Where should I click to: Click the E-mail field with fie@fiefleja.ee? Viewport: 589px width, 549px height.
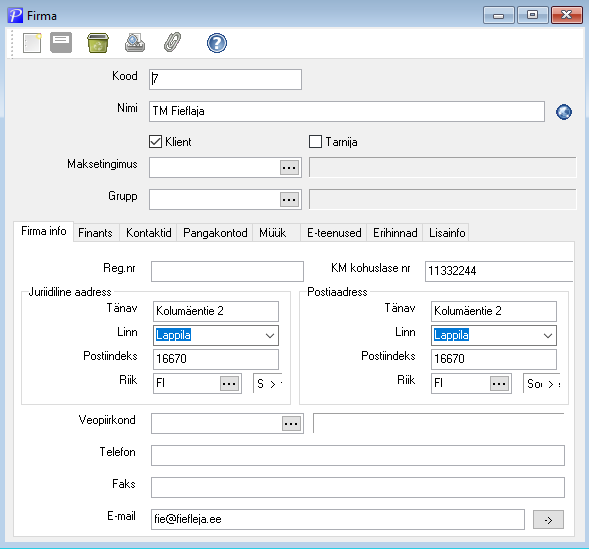point(338,520)
